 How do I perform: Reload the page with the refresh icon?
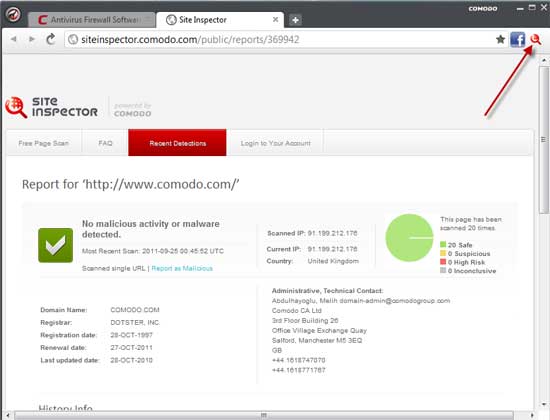click(51, 39)
